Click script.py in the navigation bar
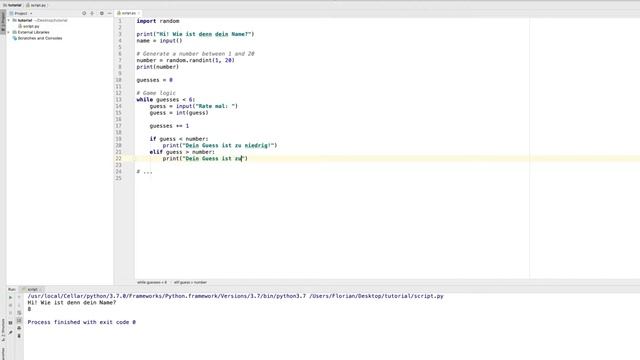Screen dimensions: 640x360 (x=36, y=5)
